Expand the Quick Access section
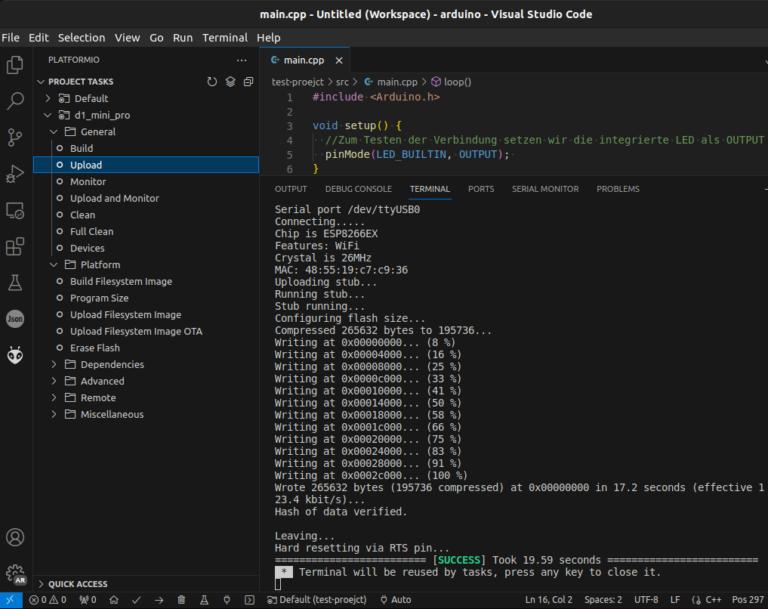The width and height of the screenshot is (768, 609). pyautogui.click(x=77, y=584)
